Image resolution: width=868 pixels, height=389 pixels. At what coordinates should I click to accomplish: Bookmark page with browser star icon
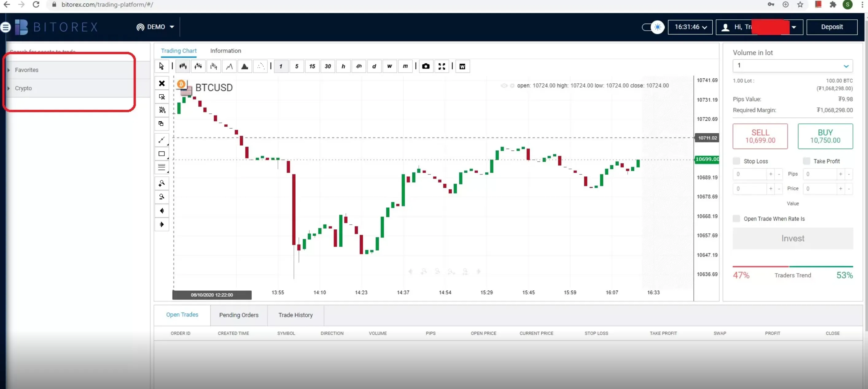pyautogui.click(x=800, y=4)
